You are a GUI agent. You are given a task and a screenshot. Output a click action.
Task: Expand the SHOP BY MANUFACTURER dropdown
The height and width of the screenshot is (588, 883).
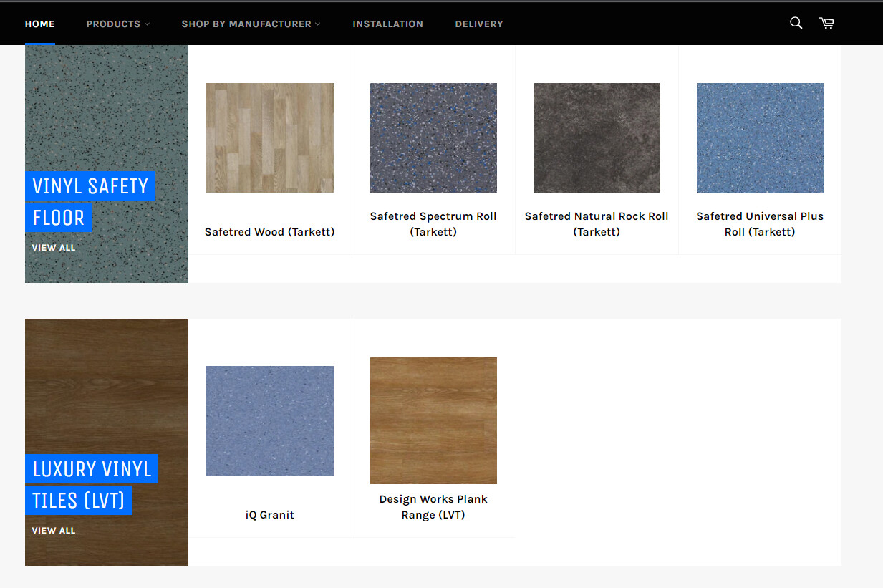[x=251, y=24]
